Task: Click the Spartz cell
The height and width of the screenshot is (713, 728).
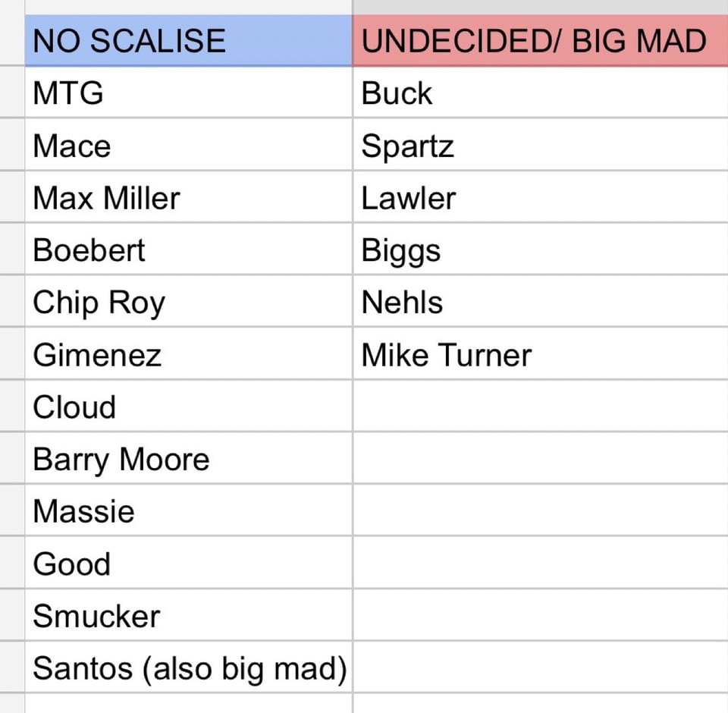Action: point(540,146)
